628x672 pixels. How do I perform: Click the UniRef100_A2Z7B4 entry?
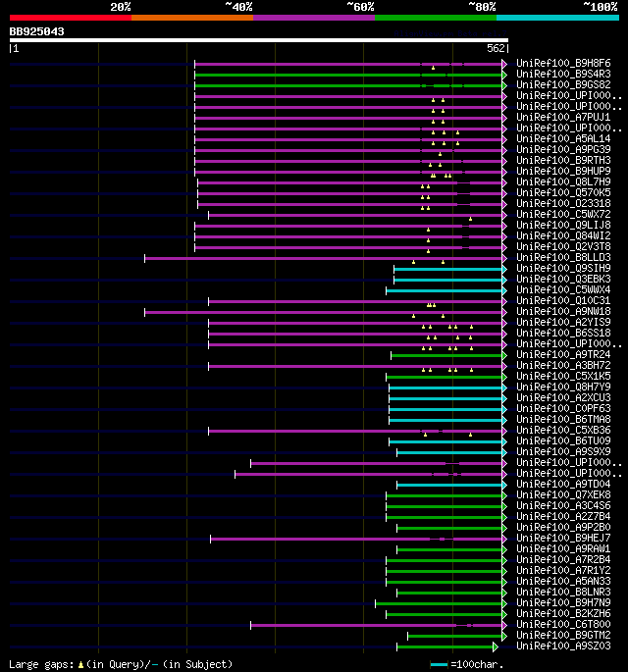click(x=563, y=516)
